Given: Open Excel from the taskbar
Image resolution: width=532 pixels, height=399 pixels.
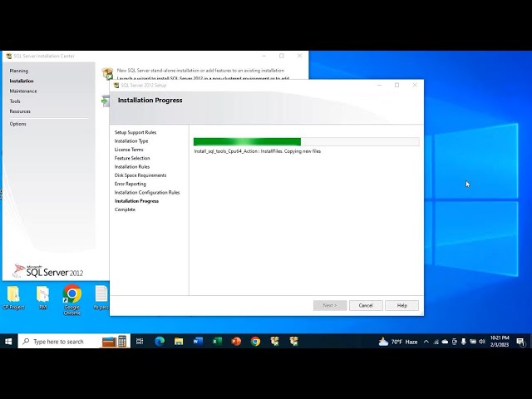Looking at the screenshot, I should [x=217, y=342].
